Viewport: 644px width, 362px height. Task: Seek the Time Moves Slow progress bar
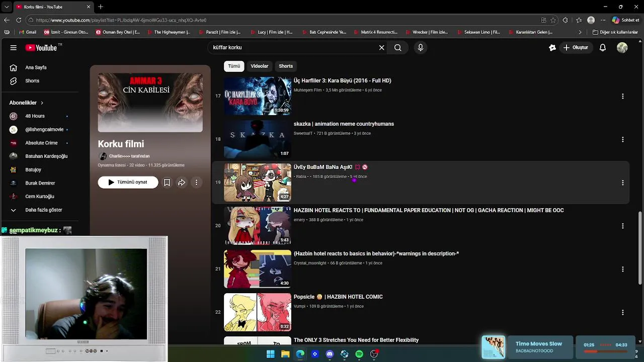605,351
